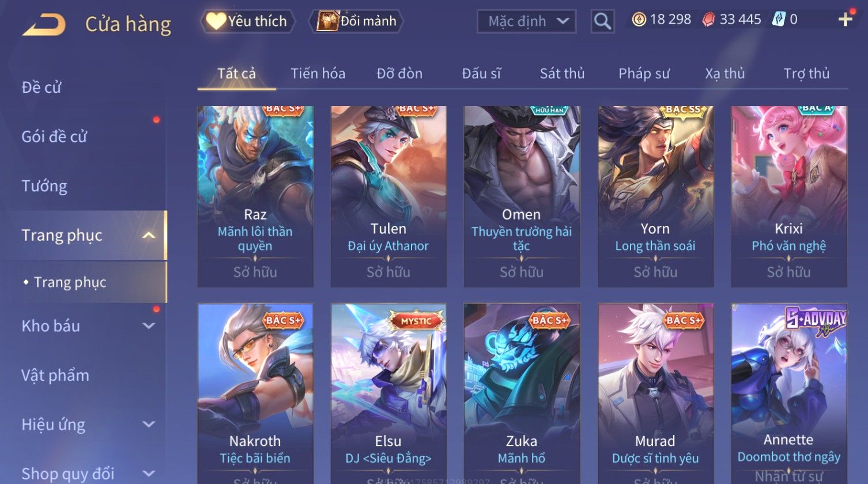Open the Yorn Long thần soái skin card
This screenshot has width=868, height=484.
655,196
